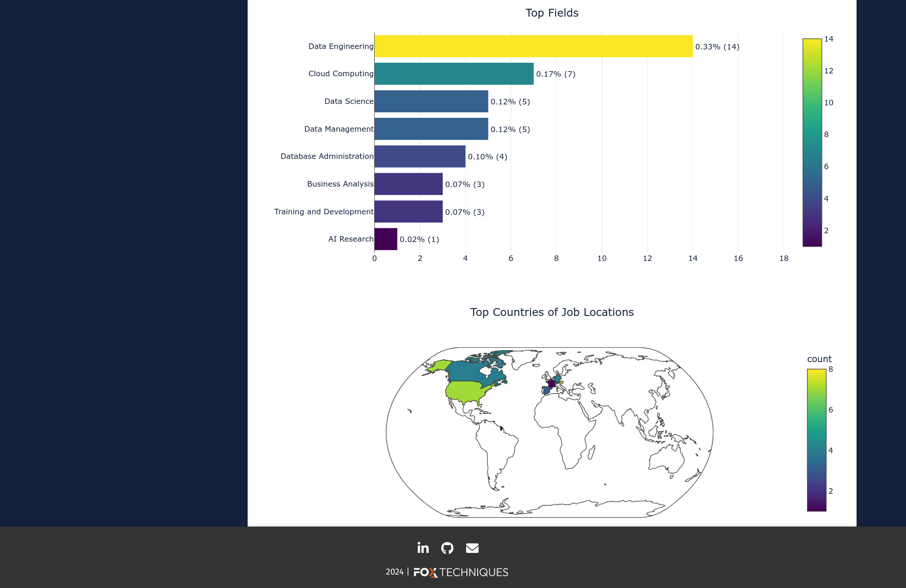Click Spain on the world map

tap(547, 390)
